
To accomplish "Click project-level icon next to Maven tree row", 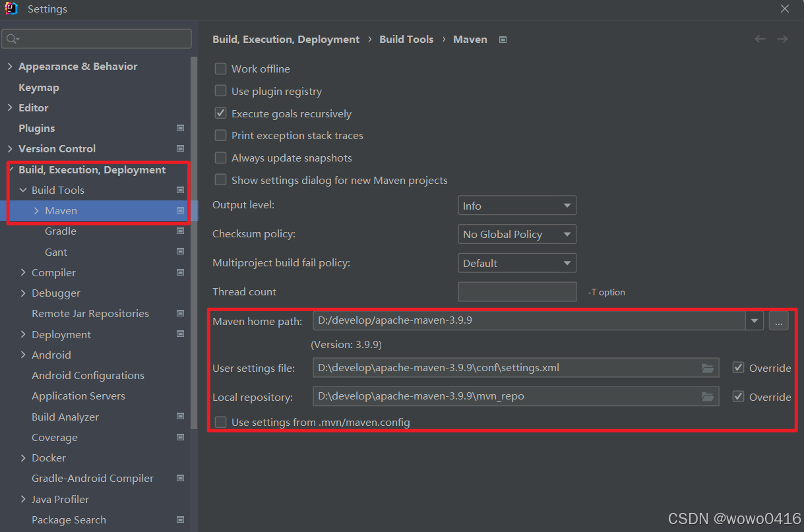I will [x=181, y=210].
